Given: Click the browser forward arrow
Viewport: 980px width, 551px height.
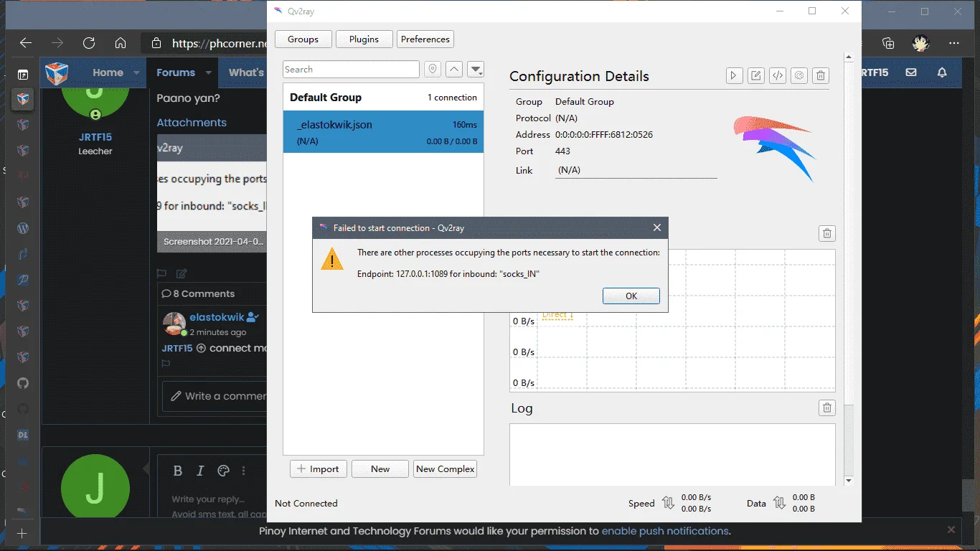Looking at the screenshot, I should click(57, 43).
